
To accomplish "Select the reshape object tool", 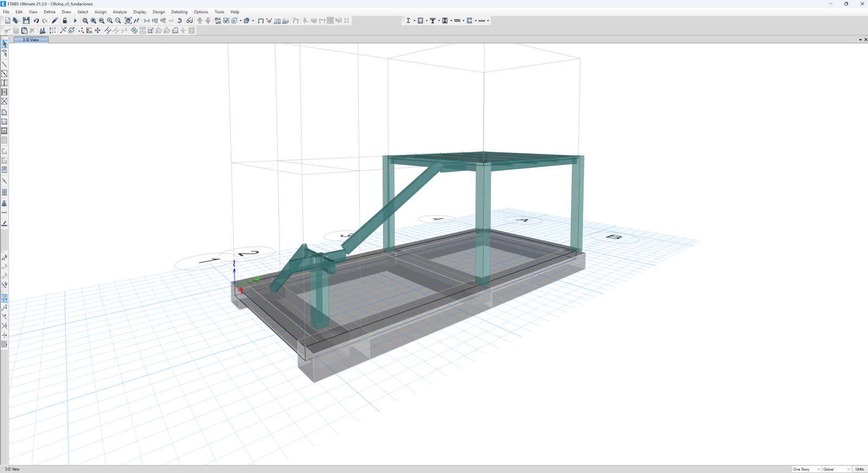I will click(4, 53).
